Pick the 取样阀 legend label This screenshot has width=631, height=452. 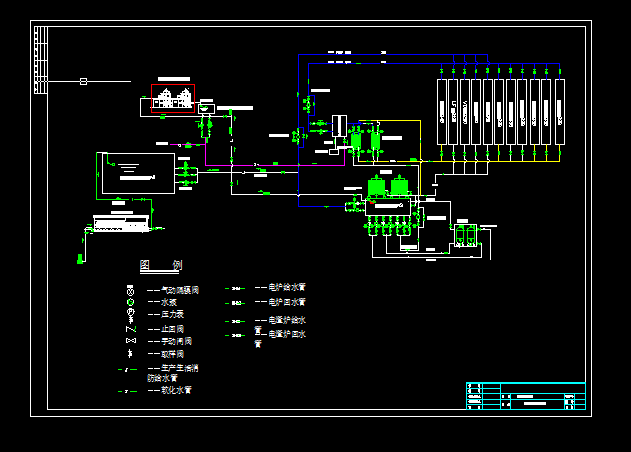[x=173, y=354]
